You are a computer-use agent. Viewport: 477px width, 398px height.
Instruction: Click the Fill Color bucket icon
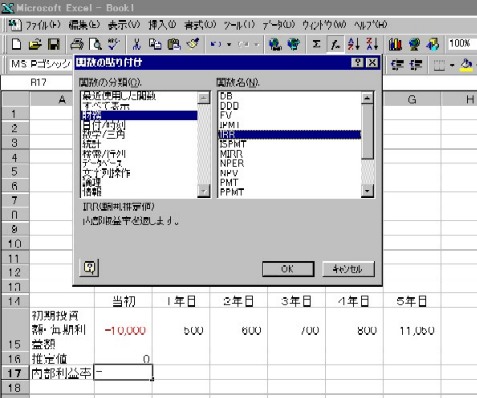466,65
